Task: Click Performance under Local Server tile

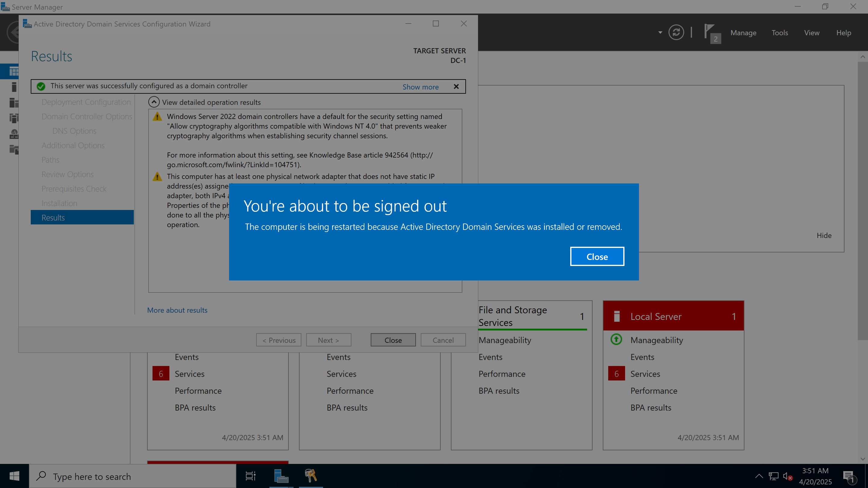Action: pos(653,391)
